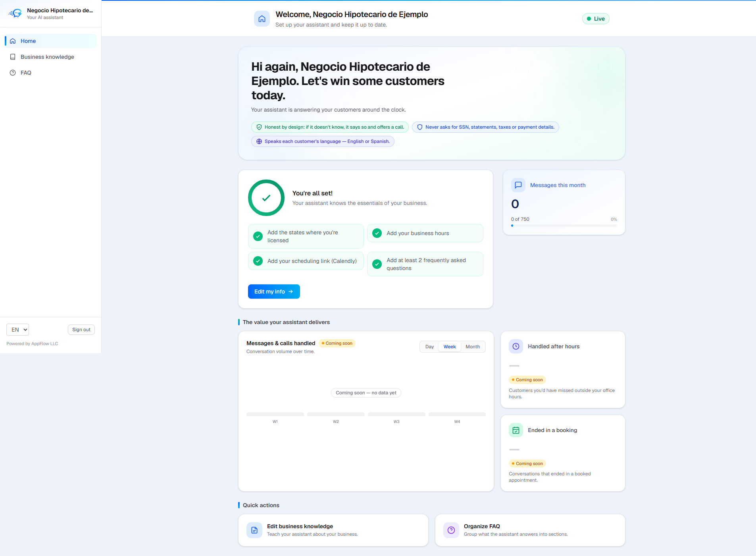
Task: Click the Add your business hours item
Action: (x=425, y=233)
